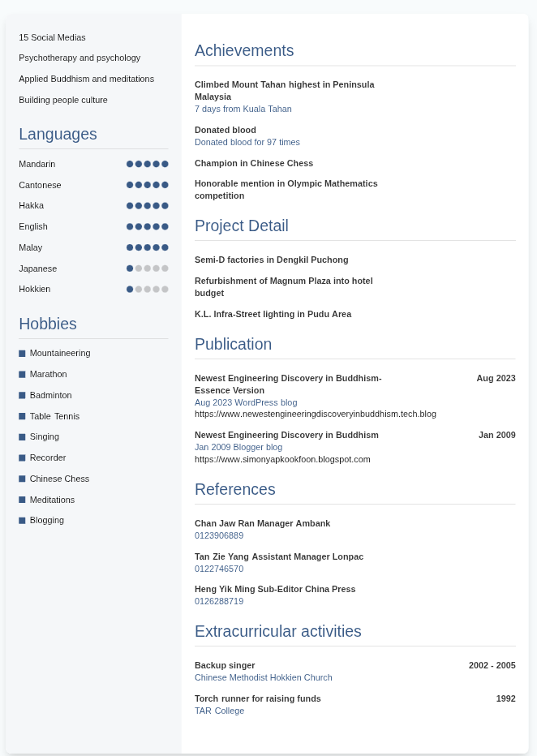The width and height of the screenshot is (537, 756).
Task: Click the Hokkien proficiency dot rating
Action: 147,290
